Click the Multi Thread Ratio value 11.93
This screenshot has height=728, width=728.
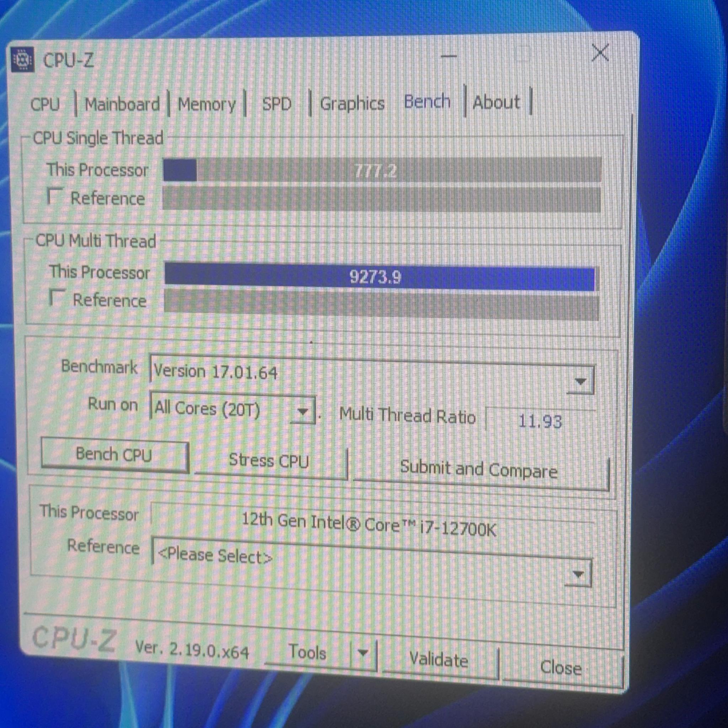coord(540,421)
